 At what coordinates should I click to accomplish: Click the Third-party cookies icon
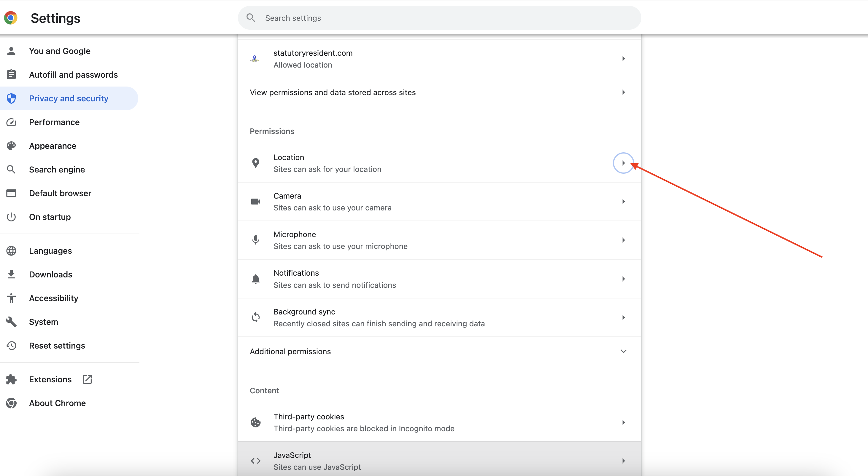coord(256,422)
